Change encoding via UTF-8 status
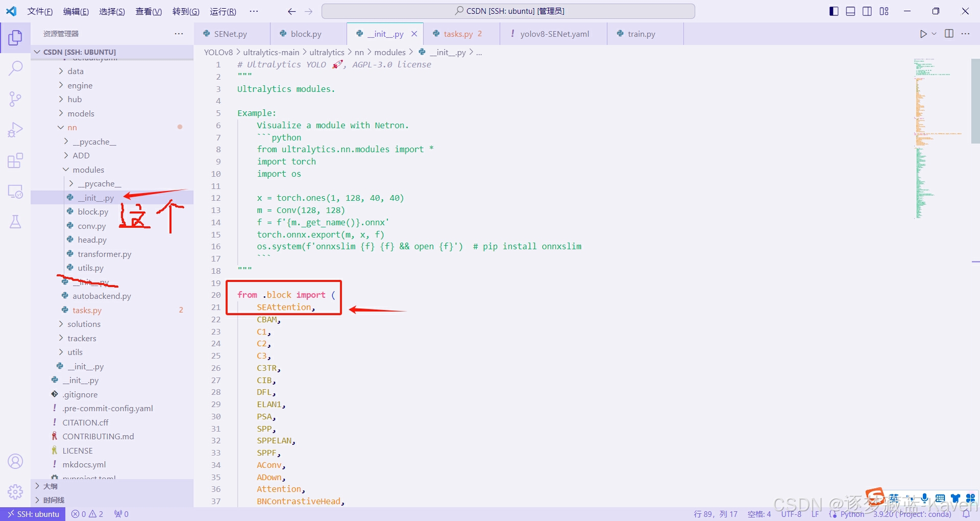 pos(791,514)
